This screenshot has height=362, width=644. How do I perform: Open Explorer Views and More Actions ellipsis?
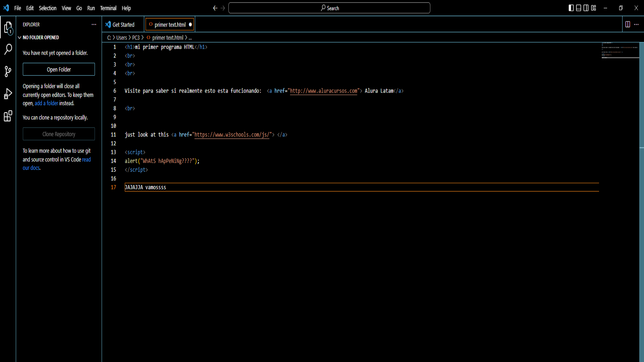pyautogui.click(x=94, y=24)
